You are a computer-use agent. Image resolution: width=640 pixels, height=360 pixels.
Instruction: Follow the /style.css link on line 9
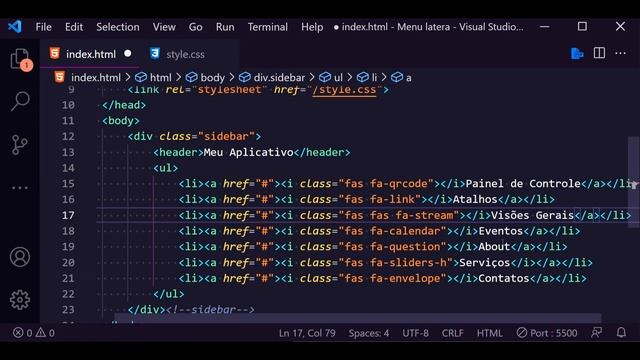[344, 89]
